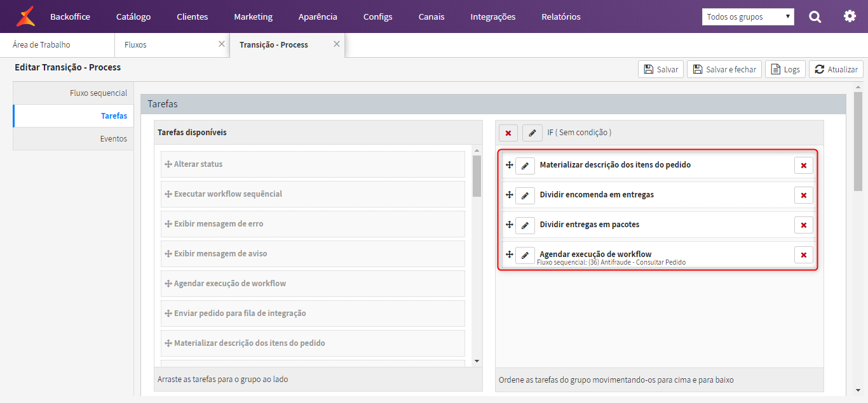This screenshot has height=403, width=868.
Task: Open the Backoffice menu
Action: (x=70, y=17)
